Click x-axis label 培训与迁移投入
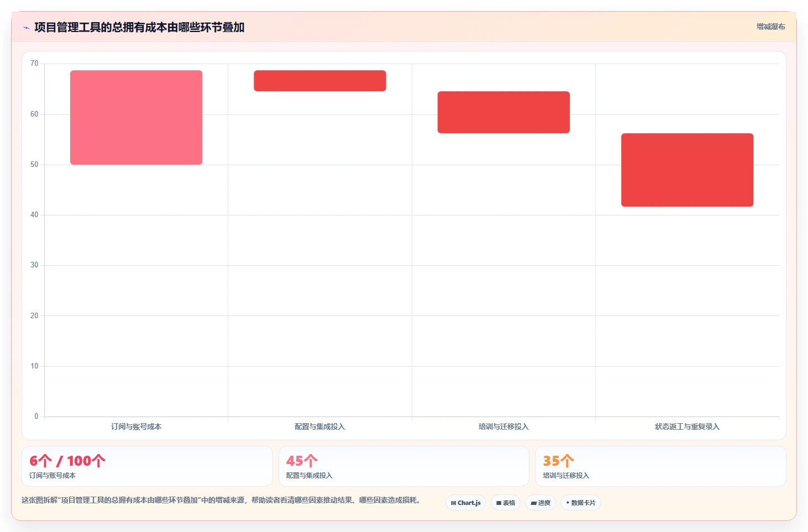This screenshot has height=532, width=808. click(x=503, y=426)
